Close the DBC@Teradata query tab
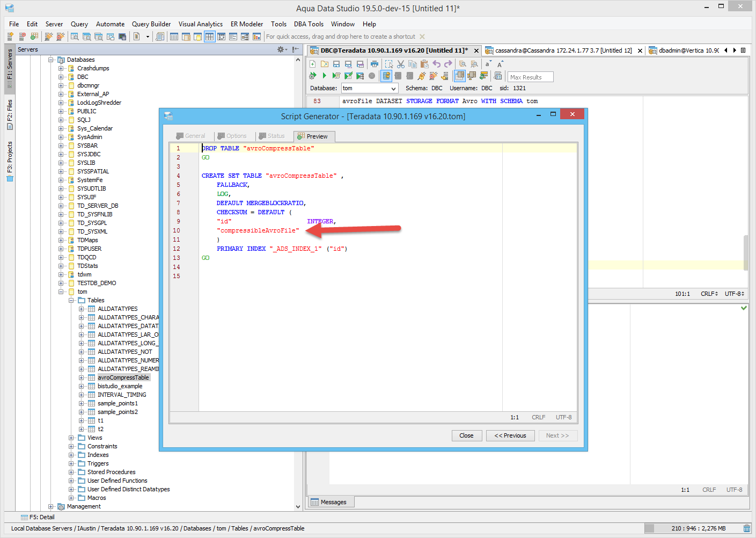 [476, 50]
